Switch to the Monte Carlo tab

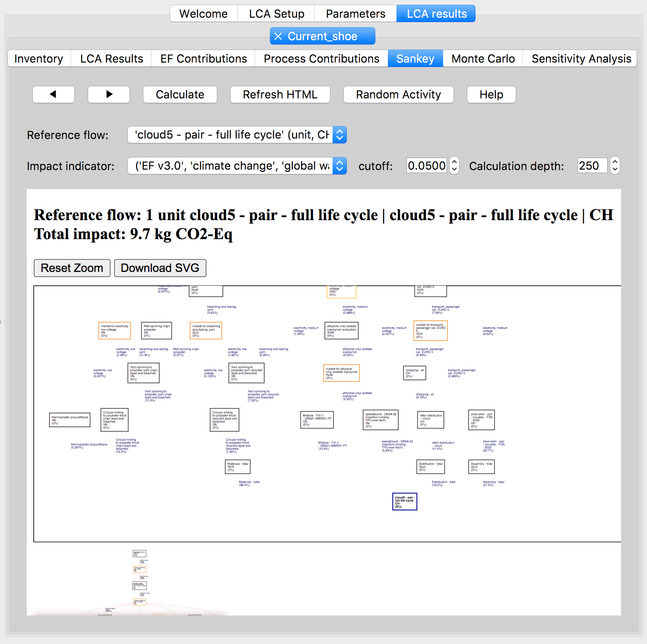click(x=482, y=58)
